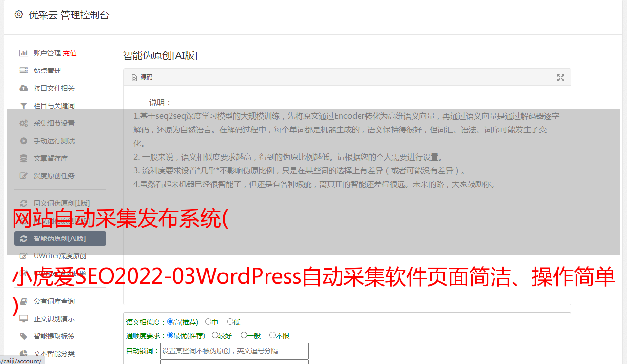
Task: Click the 语义相似度： label
Action: [146, 322]
